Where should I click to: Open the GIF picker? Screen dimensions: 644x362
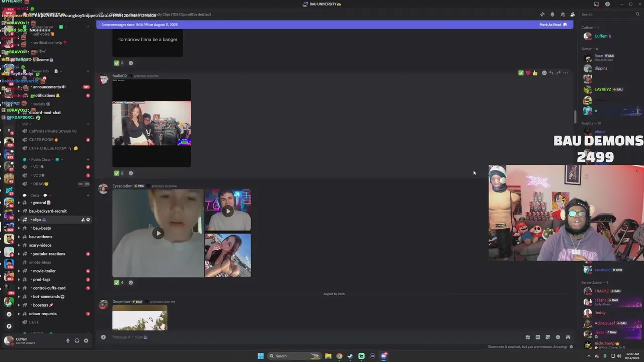coord(538,337)
